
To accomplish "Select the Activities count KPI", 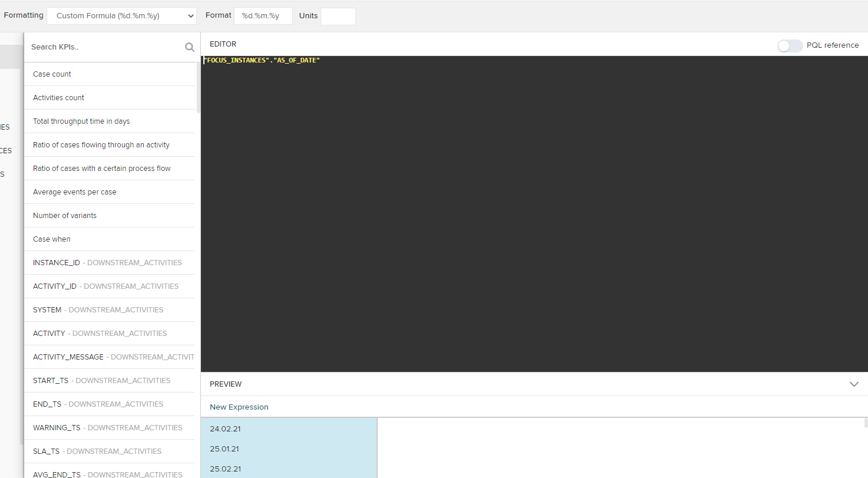I will pyautogui.click(x=109, y=98).
